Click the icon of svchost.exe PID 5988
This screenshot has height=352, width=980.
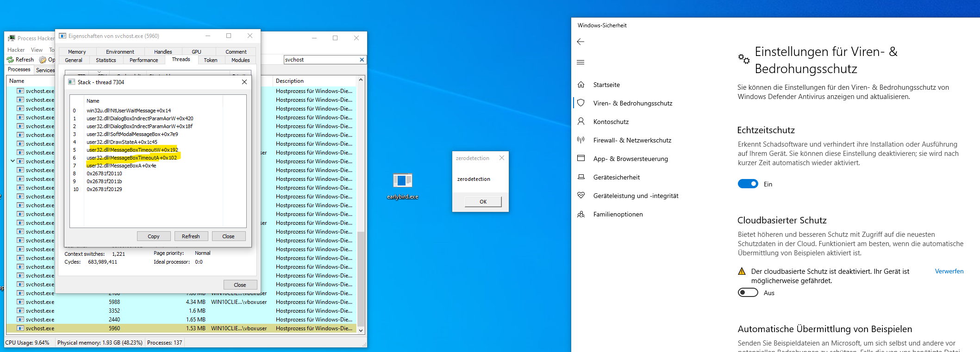(x=20, y=302)
